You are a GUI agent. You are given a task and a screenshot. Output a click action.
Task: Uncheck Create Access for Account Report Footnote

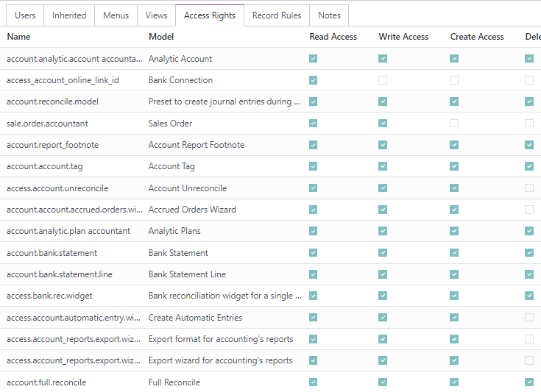[x=454, y=145]
